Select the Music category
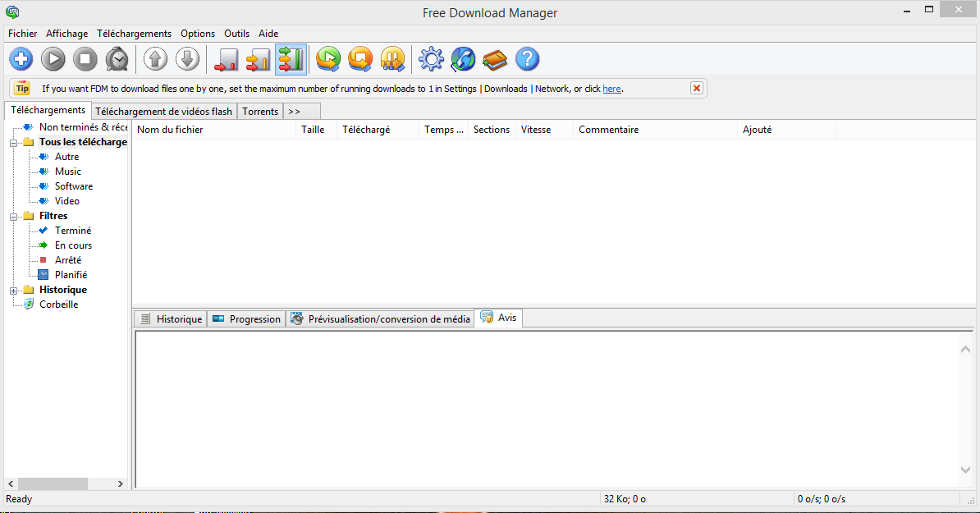Screen dimensions: 980x513 point(68,172)
